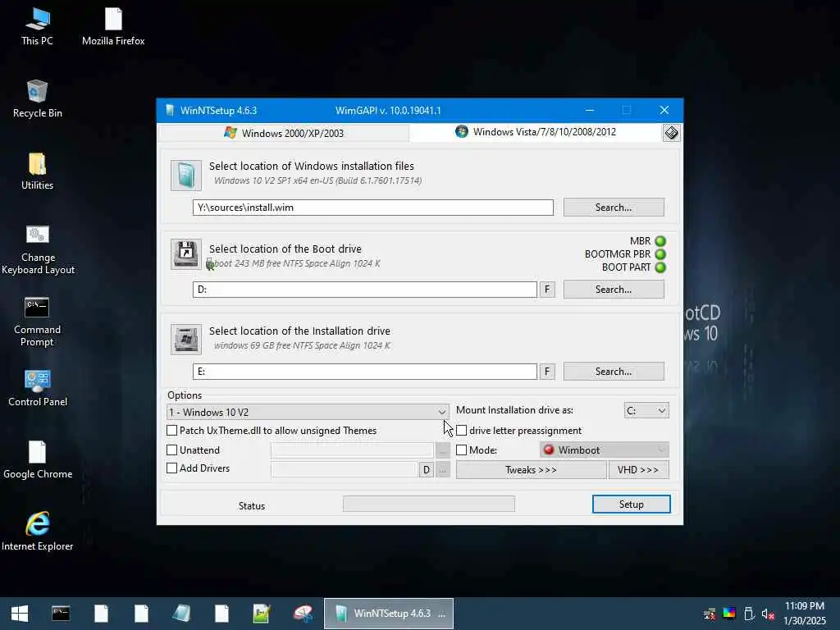Click the Status progress bar
The height and width of the screenshot is (630, 840).
pyautogui.click(x=428, y=504)
